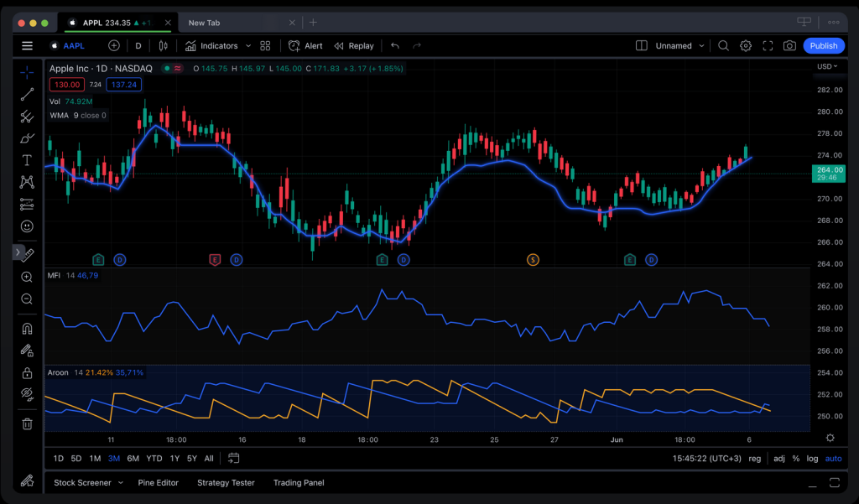Select the brush drawing tool

pyautogui.click(x=27, y=138)
